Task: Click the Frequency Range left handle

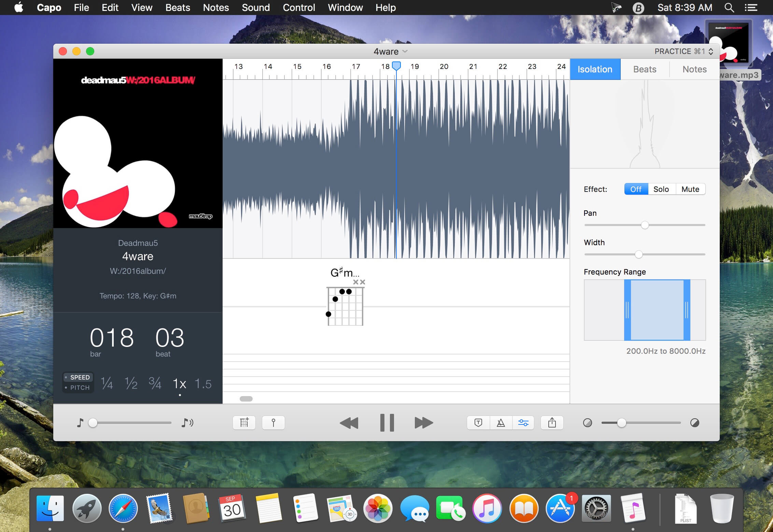Action: pyautogui.click(x=627, y=310)
